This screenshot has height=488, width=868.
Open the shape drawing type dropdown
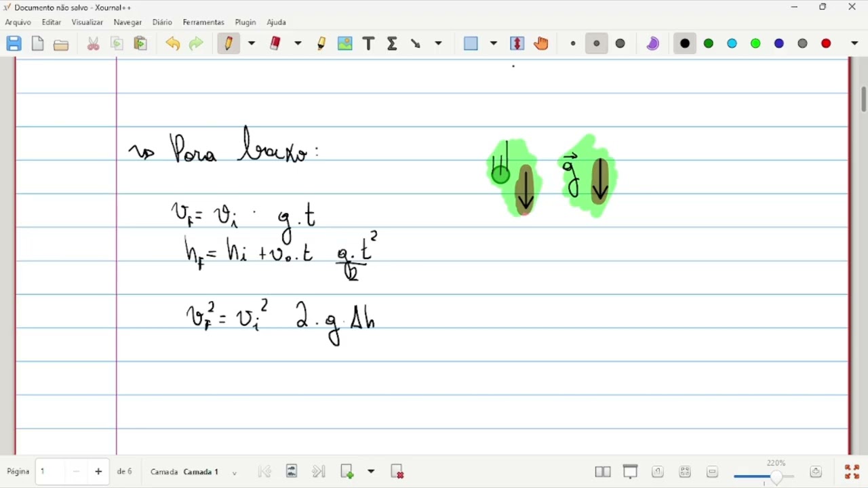[x=439, y=43]
